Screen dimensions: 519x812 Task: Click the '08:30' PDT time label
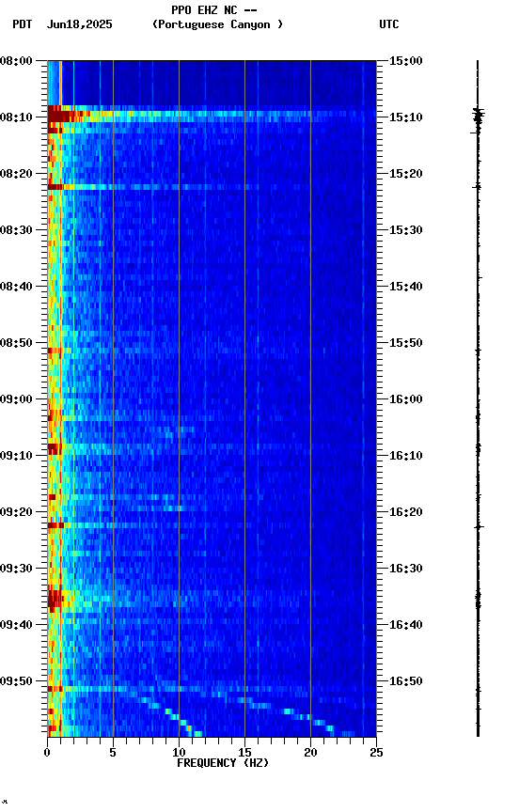16,230
